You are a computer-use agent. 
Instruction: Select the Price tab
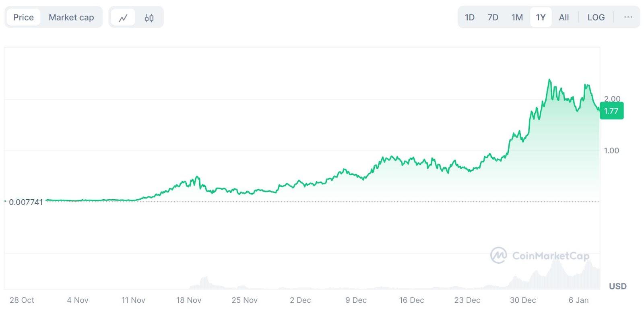[x=23, y=17]
